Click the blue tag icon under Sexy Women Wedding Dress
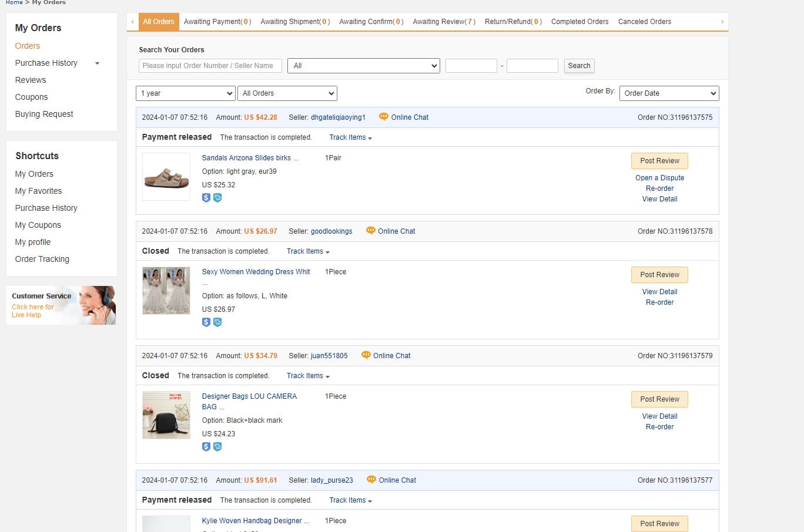 tap(217, 322)
